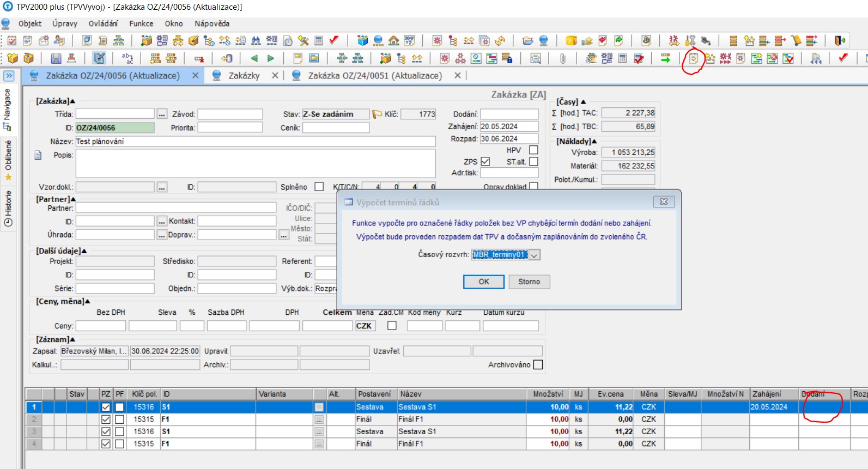Click the ... button beside Vzor.dokl.
The height and width of the screenshot is (469, 868).
coord(162,187)
